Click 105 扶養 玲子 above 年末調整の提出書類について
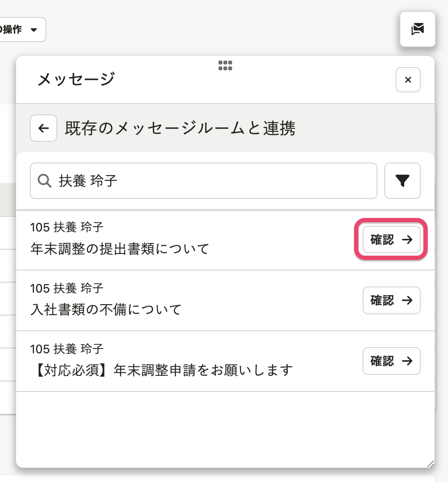The width and height of the screenshot is (448, 482). [67, 227]
